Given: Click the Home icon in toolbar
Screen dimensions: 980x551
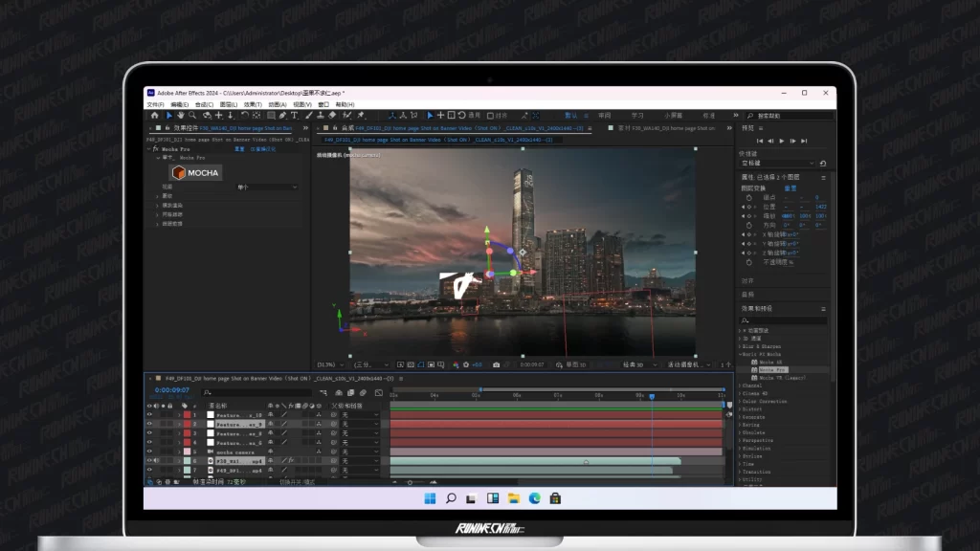Looking at the screenshot, I should [154, 115].
